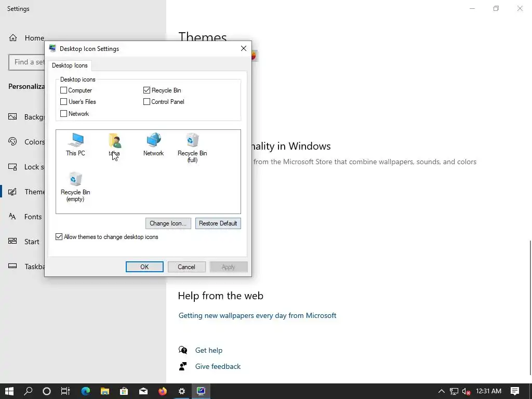Launch Firefox from taskbar
The height and width of the screenshot is (399, 532).
tap(163, 391)
